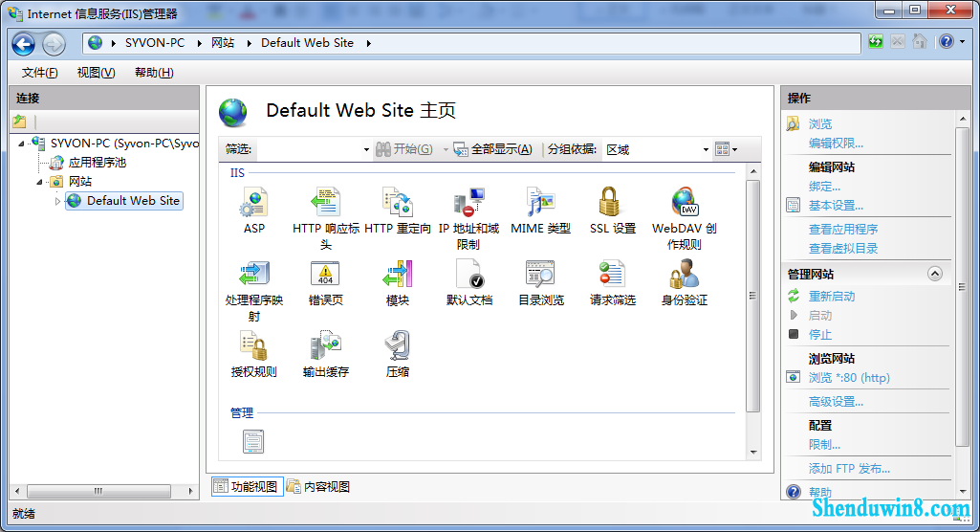Viewport: 980px width, 532px height.
Task: Click SYVON-PC in the address breadcrumb
Action: (154, 43)
